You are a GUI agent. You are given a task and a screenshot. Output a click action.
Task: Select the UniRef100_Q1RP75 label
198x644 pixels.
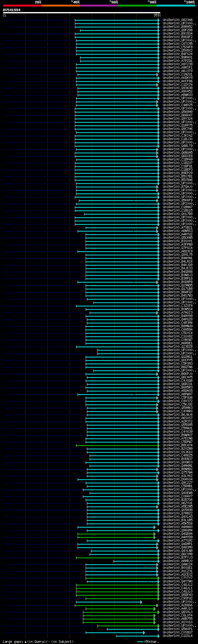pyautogui.click(x=178, y=126)
